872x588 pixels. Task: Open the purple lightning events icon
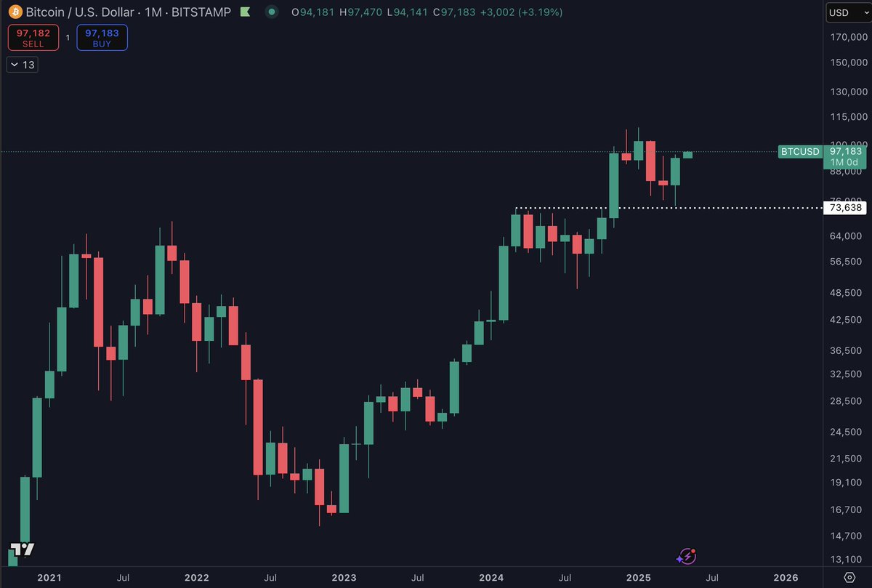[686, 557]
